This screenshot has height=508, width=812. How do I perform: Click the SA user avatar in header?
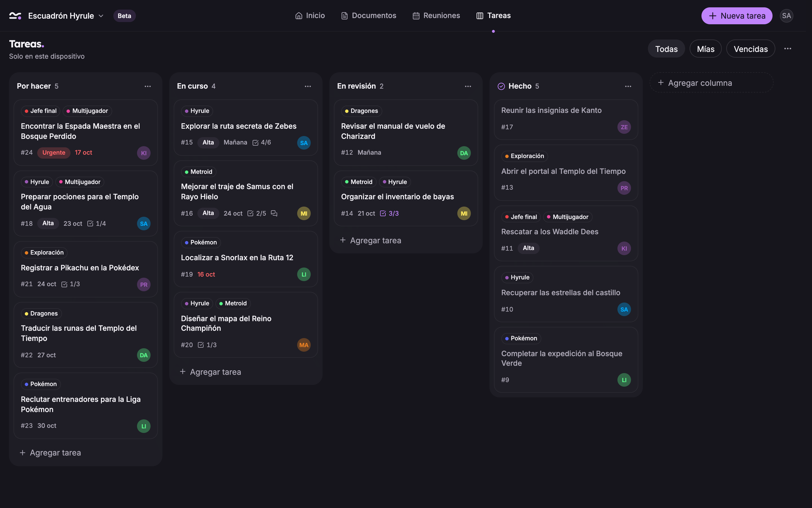(x=786, y=16)
